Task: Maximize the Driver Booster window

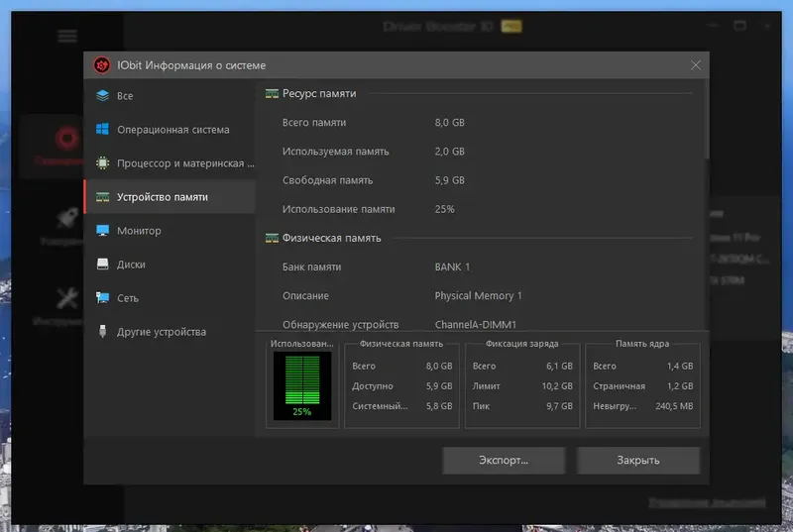Action: coord(739,25)
